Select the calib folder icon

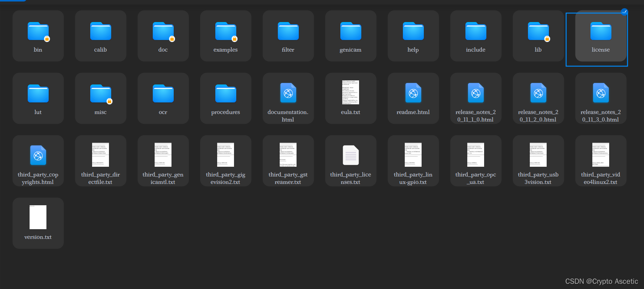click(x=101, y=31)
